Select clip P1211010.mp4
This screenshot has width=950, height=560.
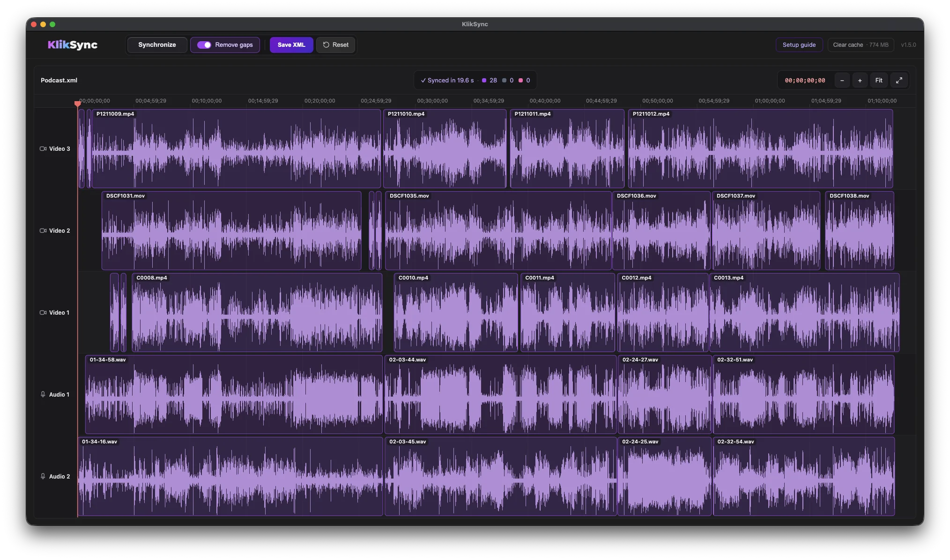445,149
